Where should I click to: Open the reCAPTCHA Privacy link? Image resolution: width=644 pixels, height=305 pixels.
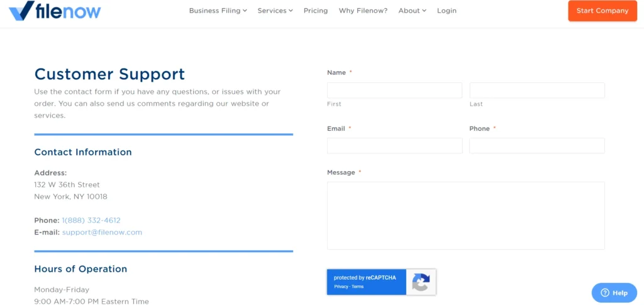341,287
